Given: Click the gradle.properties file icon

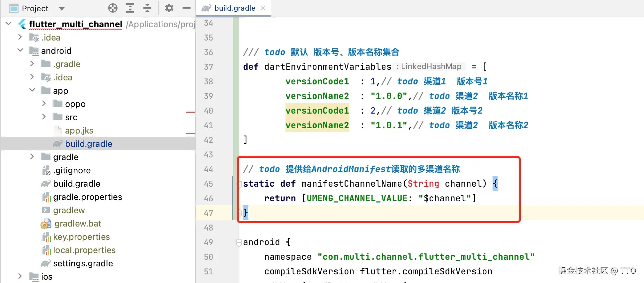Looking at the screenshot, I should (x=46, y=197).
